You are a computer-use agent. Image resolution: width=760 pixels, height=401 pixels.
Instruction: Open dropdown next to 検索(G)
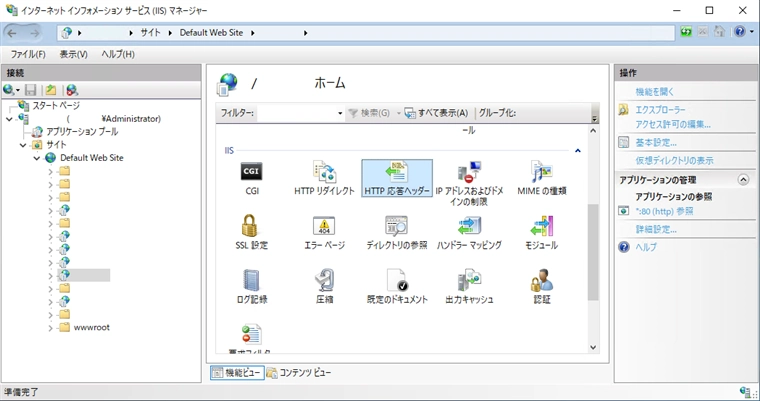tap(398, 113)
